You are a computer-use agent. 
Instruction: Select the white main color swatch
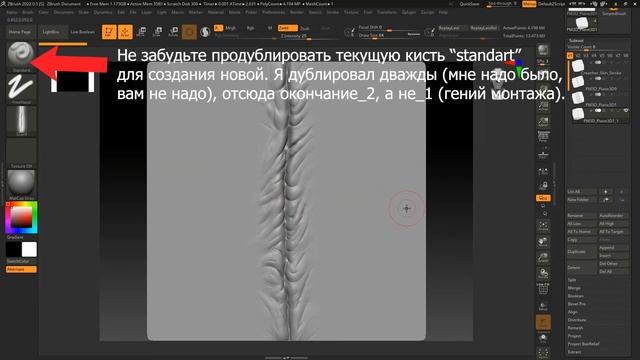[x=29, y=249]
